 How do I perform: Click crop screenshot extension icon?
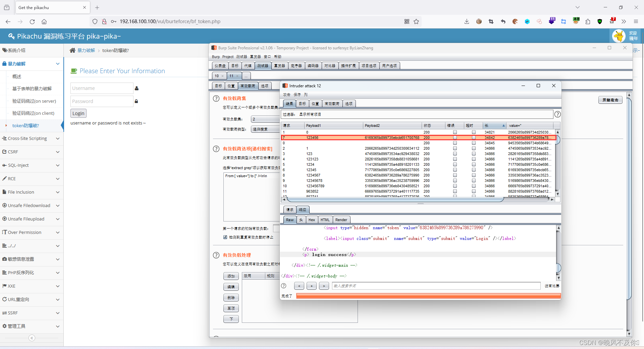pos(491,21)
